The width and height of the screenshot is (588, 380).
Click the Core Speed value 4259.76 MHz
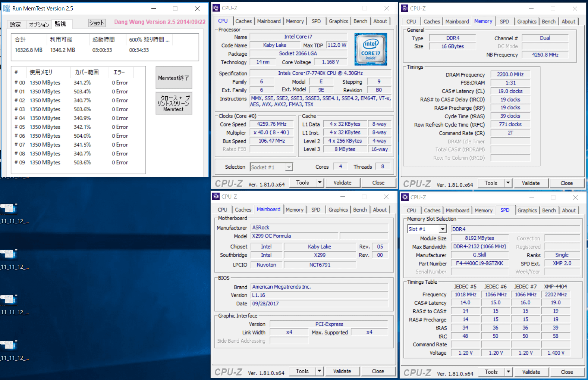[272, 124]
